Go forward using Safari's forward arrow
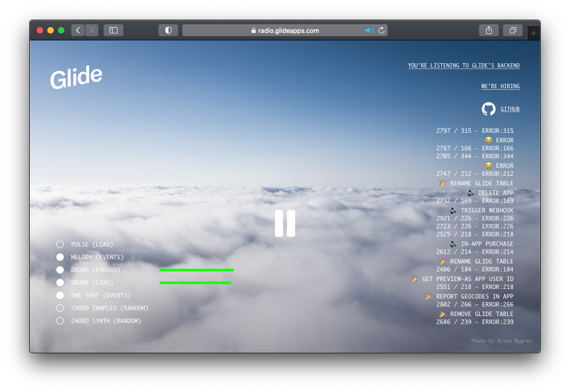This screenshot has height=392, width=570. tap(91, 30)
